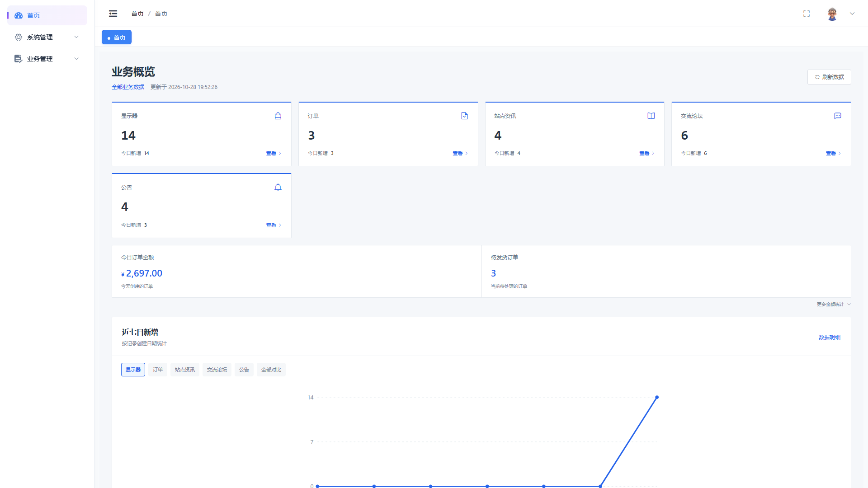Click the 全部业务数据 link

point(128,87)
